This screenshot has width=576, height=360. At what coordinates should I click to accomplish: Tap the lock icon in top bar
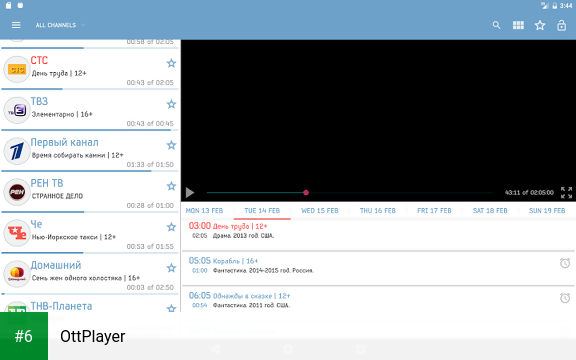561,25
